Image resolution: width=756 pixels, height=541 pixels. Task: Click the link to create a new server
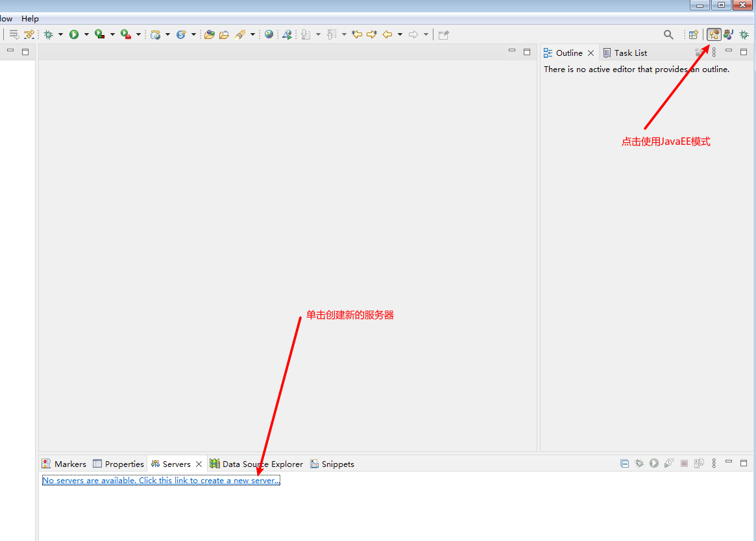point(161,480)
